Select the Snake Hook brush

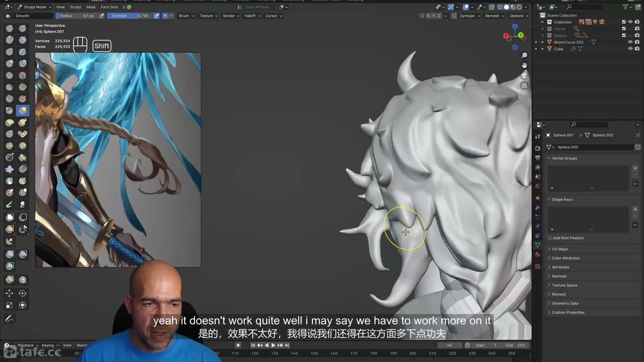click(x=22, y=122)
